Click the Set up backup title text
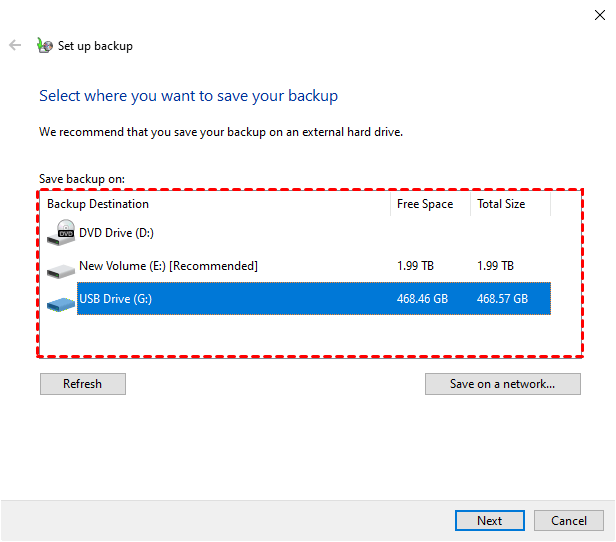Image resolution: width=616 pixels, height=542 pixels. 95,46
